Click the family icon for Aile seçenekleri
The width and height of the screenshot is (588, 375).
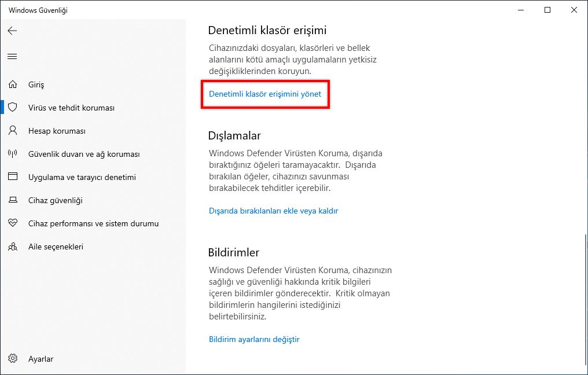point(13,247)
